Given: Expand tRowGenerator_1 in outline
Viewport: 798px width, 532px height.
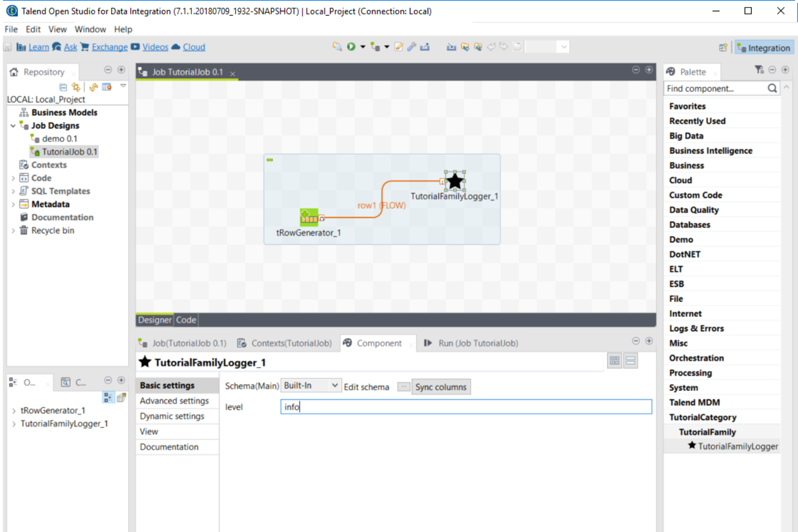Looking at the screenshot, I should pyautogui.click(x=13, y=411).
